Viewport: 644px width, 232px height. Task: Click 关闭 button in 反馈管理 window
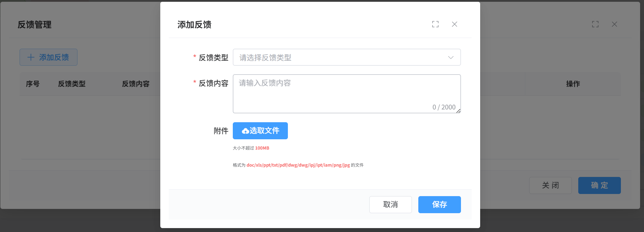coord(550,185)
